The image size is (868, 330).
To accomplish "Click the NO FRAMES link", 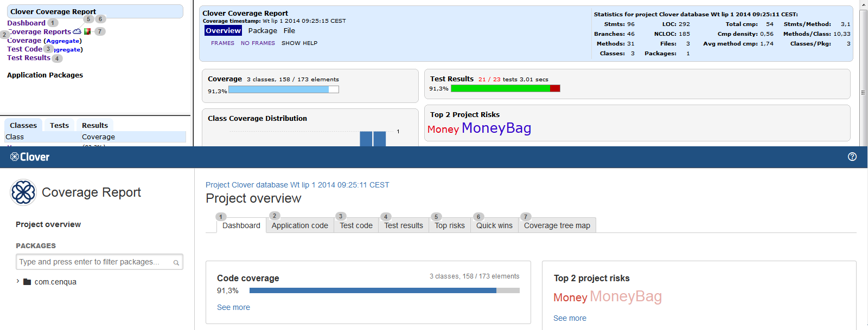I will [x=258, y=43].
